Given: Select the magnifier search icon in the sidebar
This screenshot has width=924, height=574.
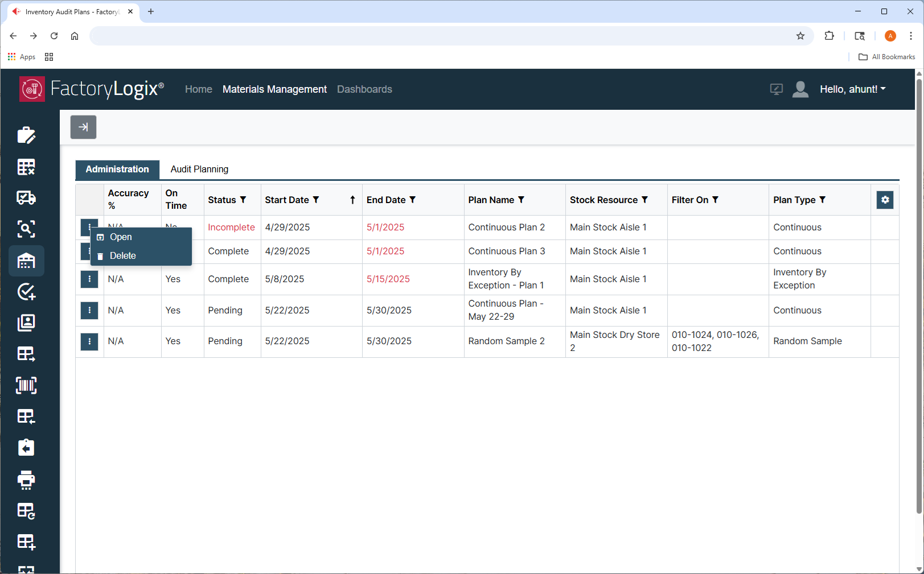Looking at the screenshot, I should 26,229.
